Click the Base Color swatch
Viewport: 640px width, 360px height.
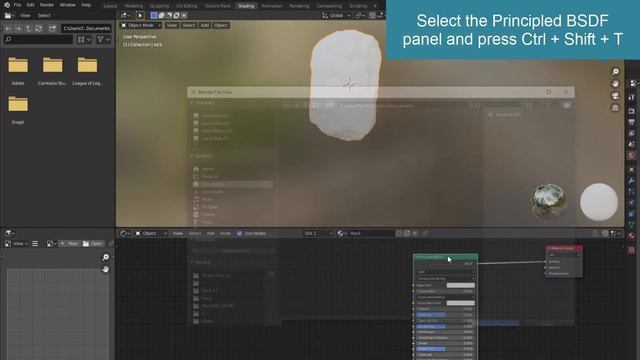click(460, 285)
